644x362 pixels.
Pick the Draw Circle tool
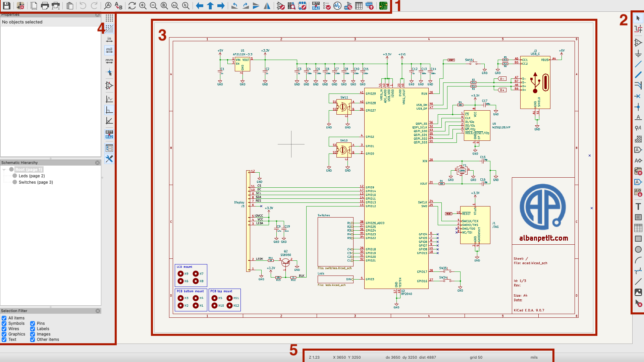pyautogui.click(x=638, y=249)
